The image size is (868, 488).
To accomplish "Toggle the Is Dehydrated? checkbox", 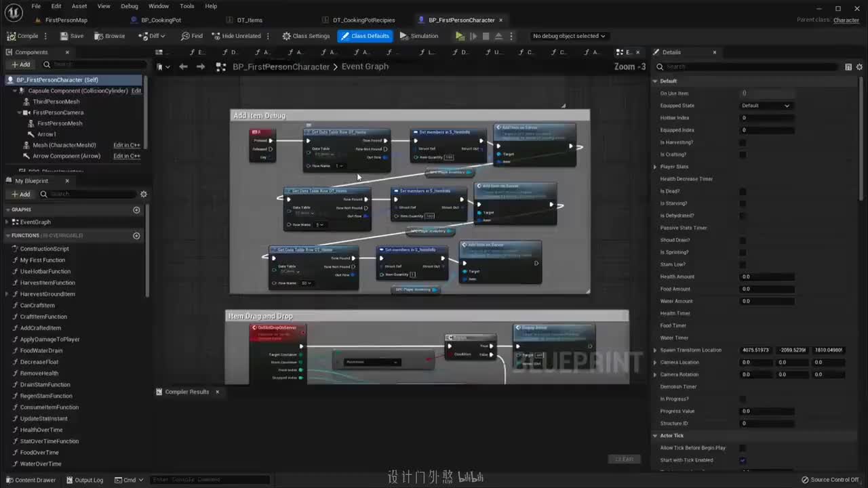I will (743, 216).
